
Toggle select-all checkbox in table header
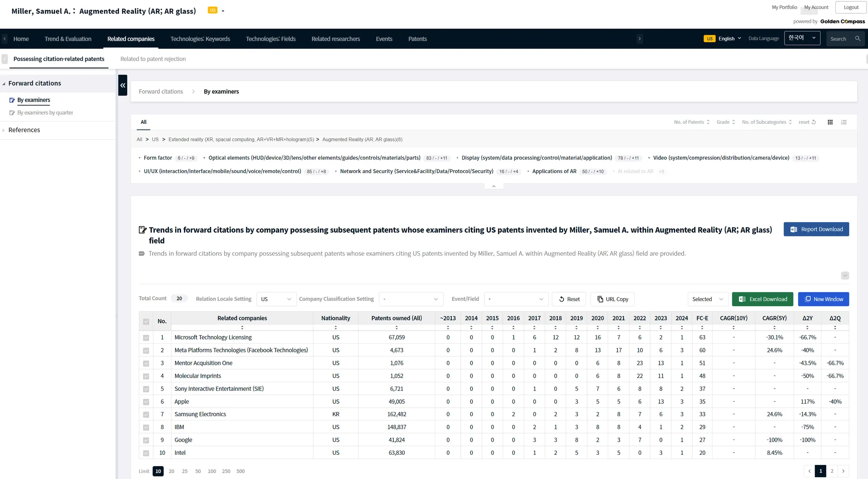[146, 322]
